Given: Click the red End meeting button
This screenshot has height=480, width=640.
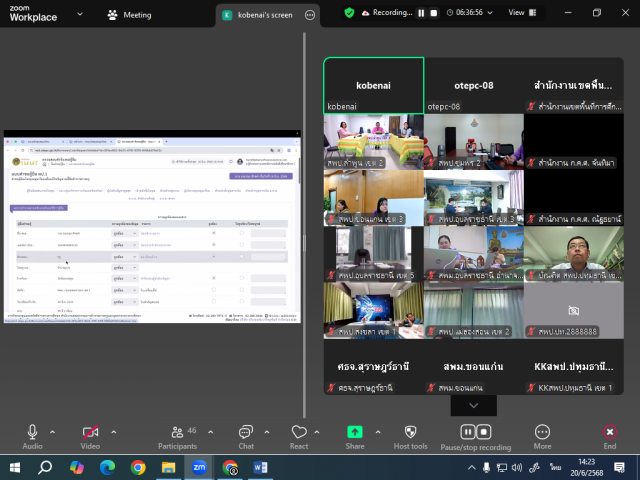Looking at the screenshot, I should pyautogui.click(x=610, y=437).
